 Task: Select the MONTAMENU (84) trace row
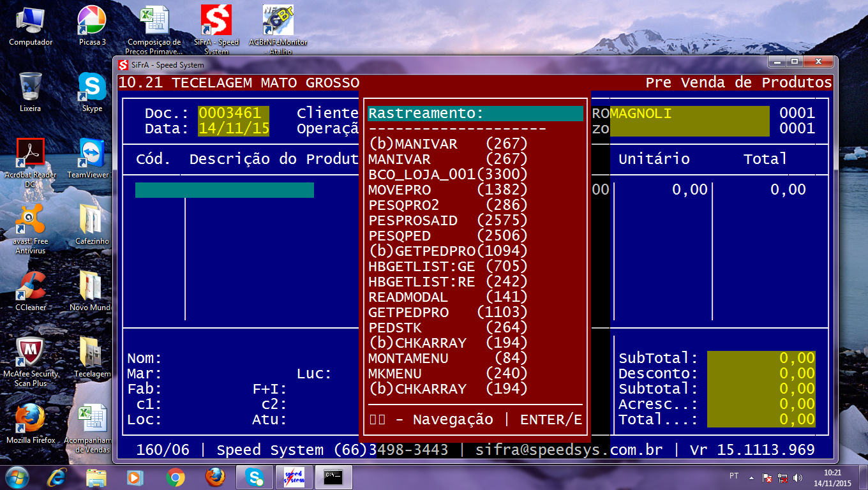click(x=448, y=359)
